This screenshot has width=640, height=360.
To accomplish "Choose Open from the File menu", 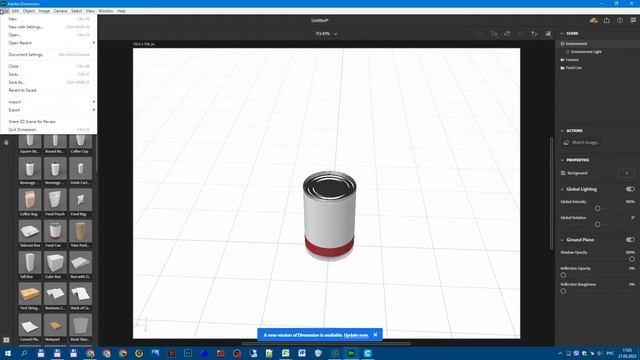I will (x=49, y=35).
